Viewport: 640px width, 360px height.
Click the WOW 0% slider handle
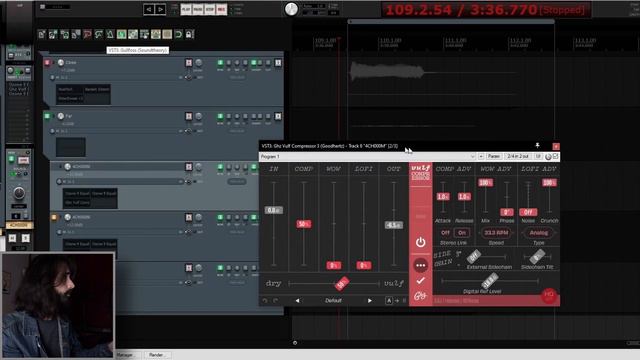333,266
